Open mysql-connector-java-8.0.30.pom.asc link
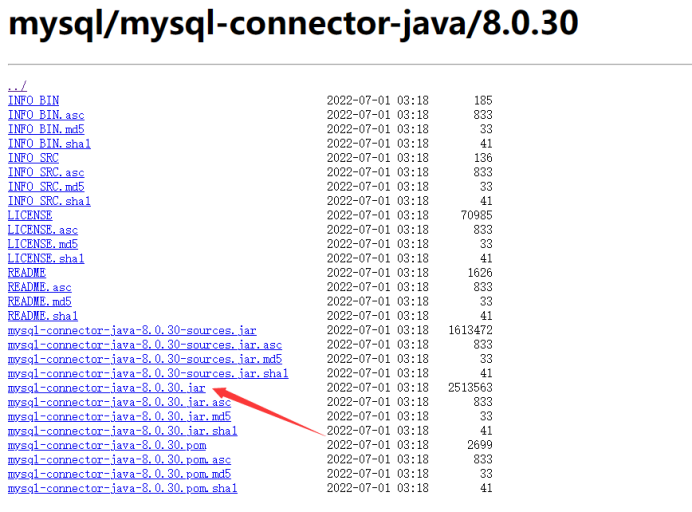 click(119, 460)
